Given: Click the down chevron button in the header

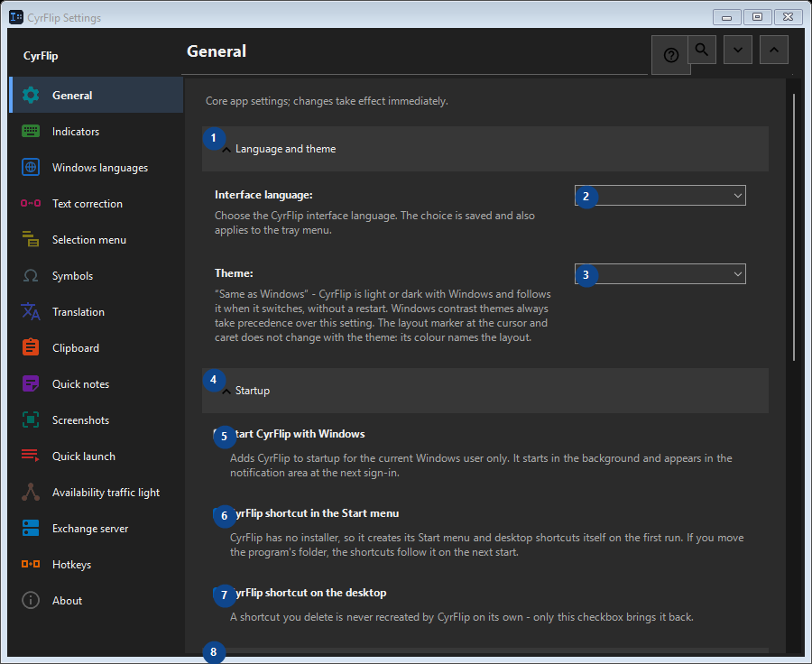Looking at the screenshot, I should (738, 50).
